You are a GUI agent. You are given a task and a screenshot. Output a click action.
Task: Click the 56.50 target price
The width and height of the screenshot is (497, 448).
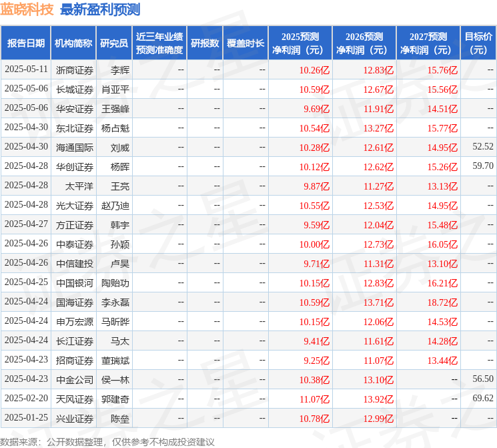tap(483, 379)
